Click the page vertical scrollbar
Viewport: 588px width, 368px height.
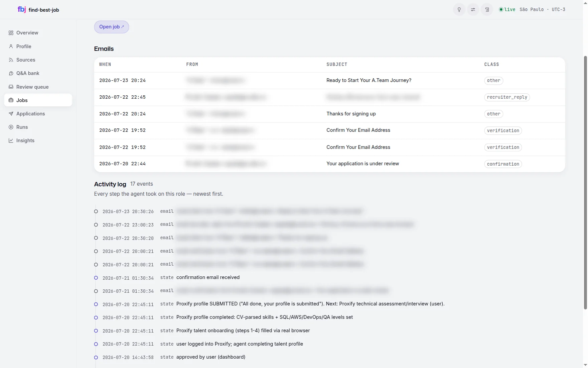[x=585, y=182]
